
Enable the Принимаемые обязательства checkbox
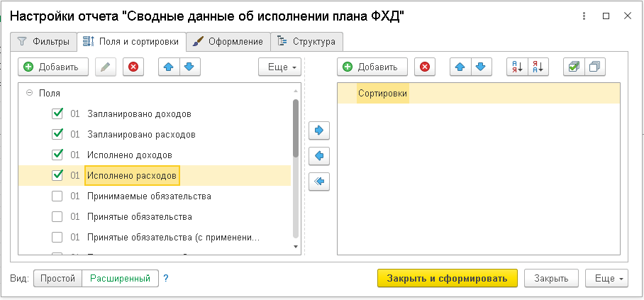click(x=57, y=196)
